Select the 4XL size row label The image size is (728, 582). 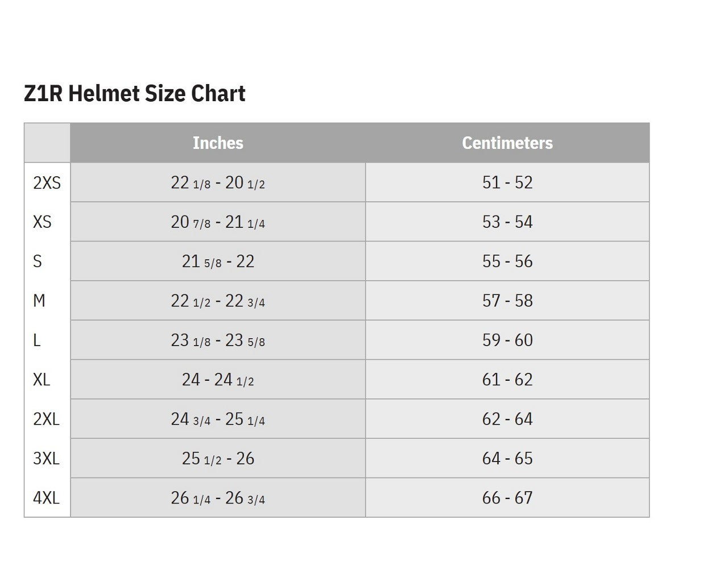point(46,498)
